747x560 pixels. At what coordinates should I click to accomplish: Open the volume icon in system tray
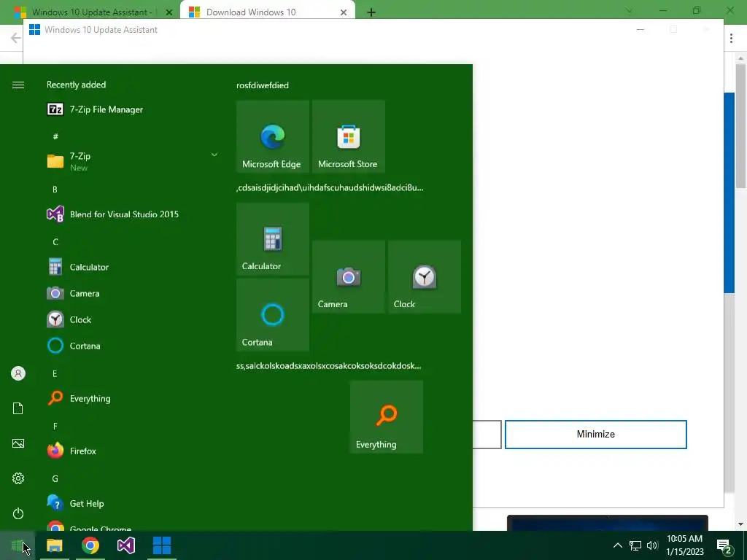(652, 545)
